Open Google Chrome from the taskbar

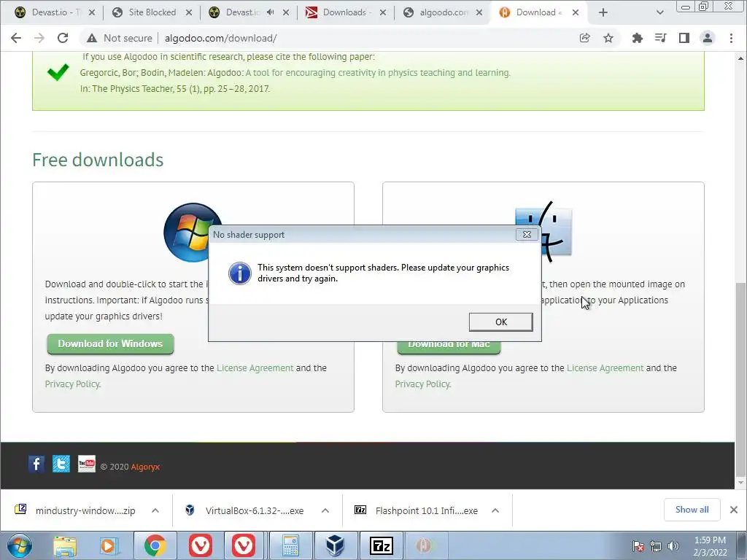155,545
